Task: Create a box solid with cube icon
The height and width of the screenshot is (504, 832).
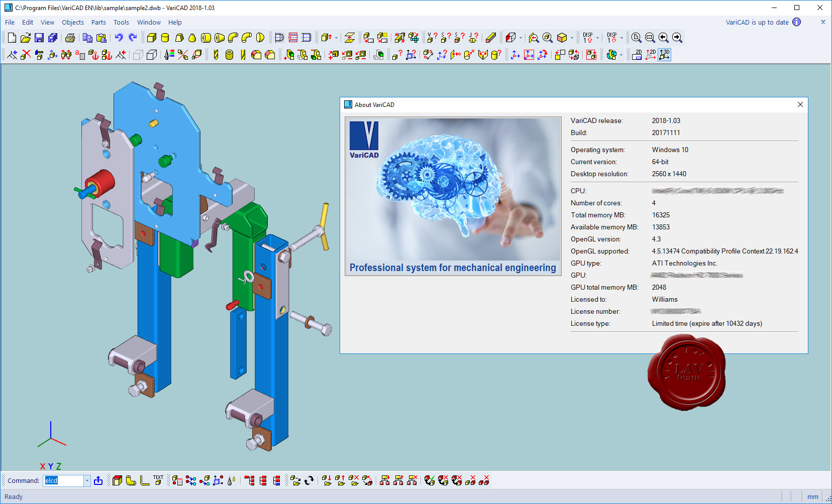Action: pyautogui.click(x=151, y=38)
